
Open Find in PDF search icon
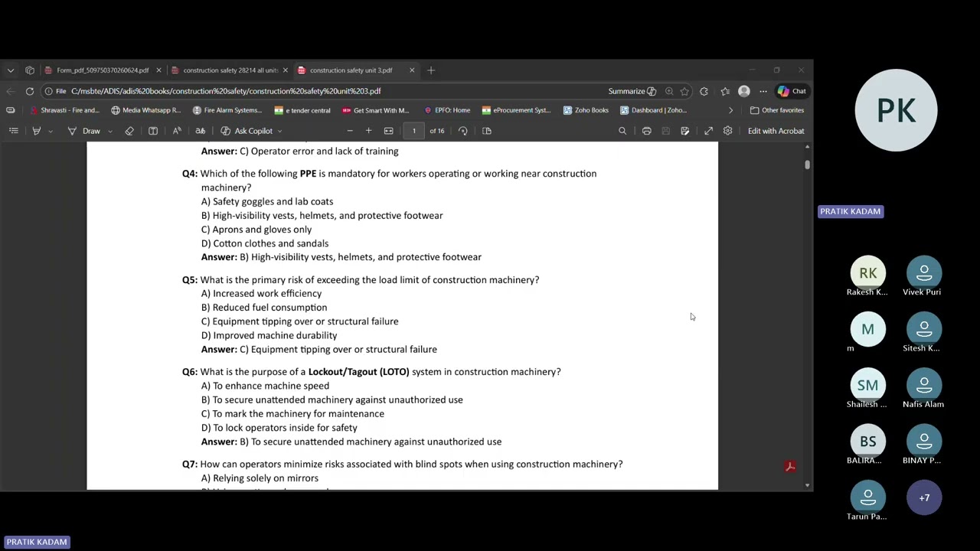622,131
